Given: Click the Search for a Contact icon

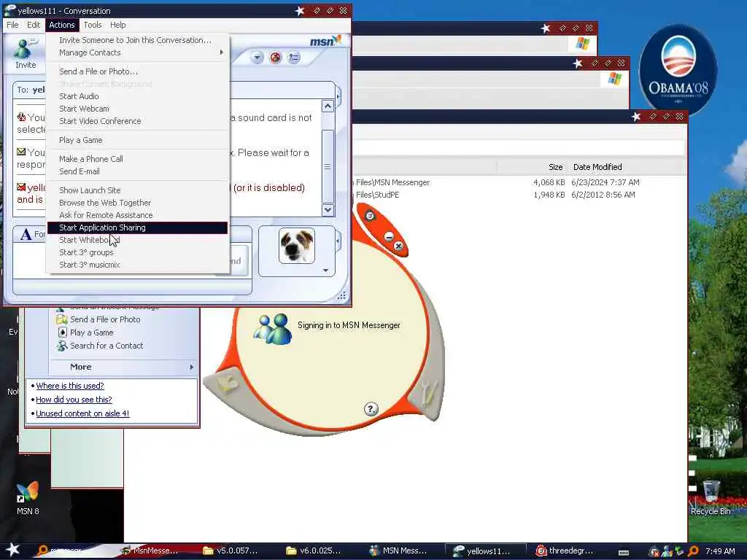Looking at the screenshot, I should click(x=61, y=346).
